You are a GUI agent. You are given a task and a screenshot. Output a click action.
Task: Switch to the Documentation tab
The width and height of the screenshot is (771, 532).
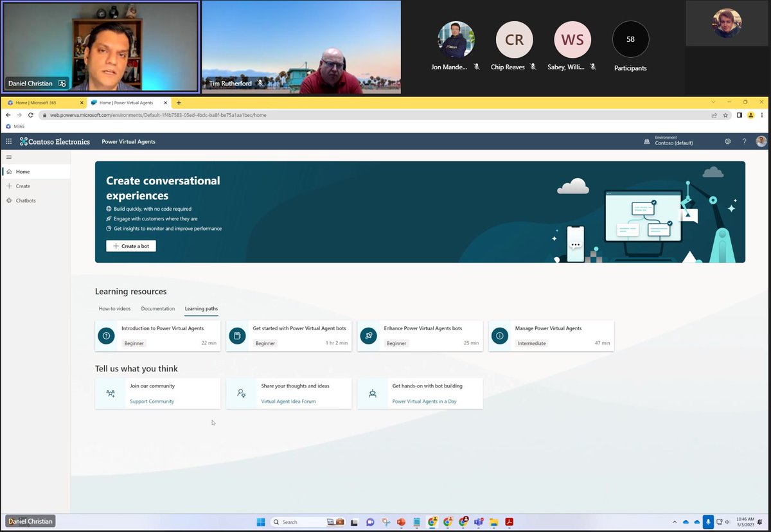pyautogui.click(x=158, y=309)
